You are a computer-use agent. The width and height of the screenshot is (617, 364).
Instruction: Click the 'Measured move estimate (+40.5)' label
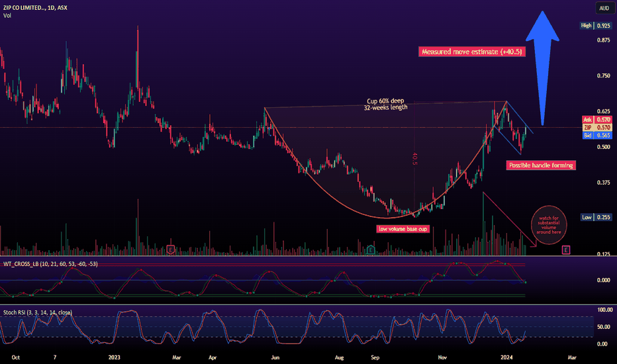click(x=472, y=52)
